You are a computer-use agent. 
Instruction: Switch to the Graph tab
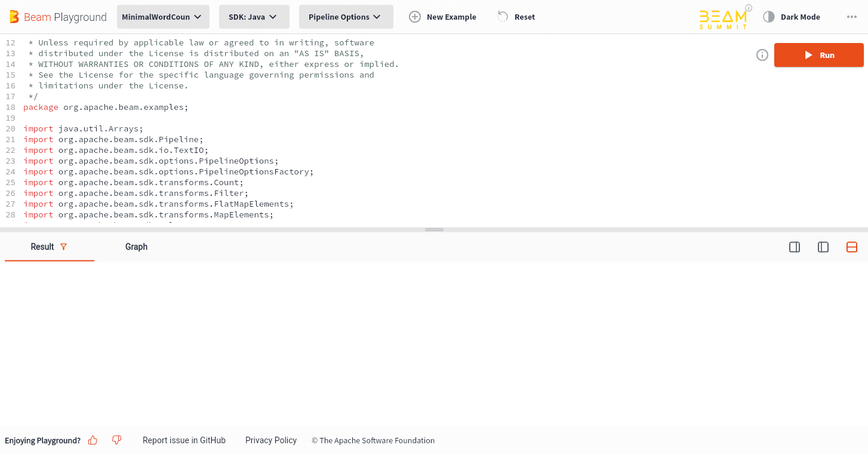pyautogui.click(x=136, y=246)
